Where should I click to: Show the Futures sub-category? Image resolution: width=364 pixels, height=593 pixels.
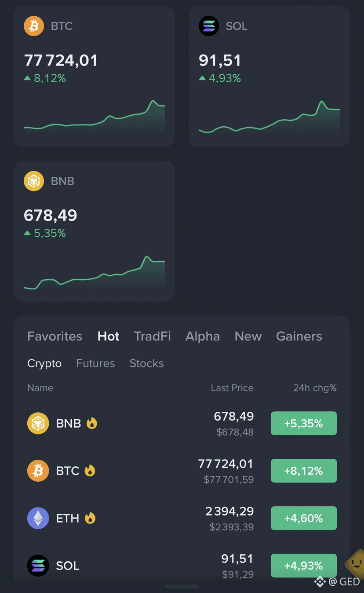tap(95, 363)
